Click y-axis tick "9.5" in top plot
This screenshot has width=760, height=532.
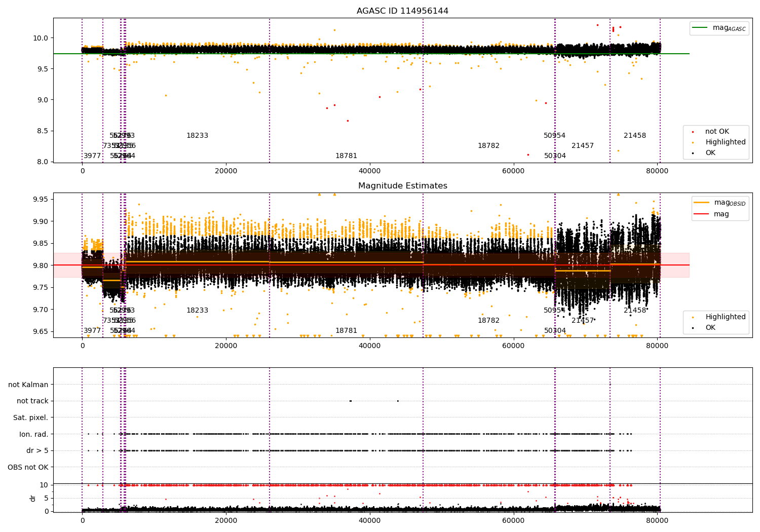(43, 69)
